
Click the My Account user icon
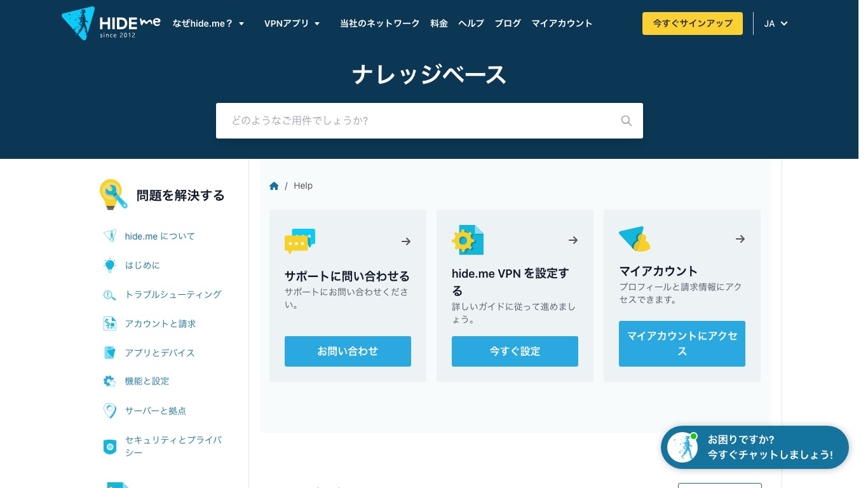(634, 239)
